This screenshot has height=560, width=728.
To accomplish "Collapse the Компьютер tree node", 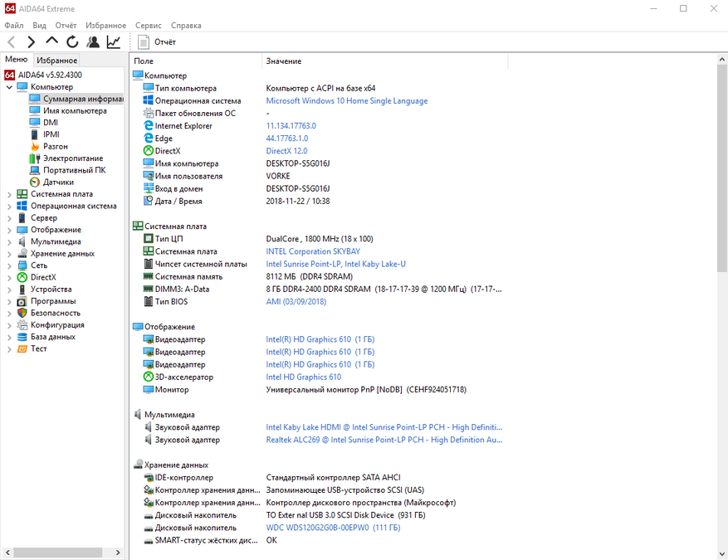I will (x=9, y=87).
